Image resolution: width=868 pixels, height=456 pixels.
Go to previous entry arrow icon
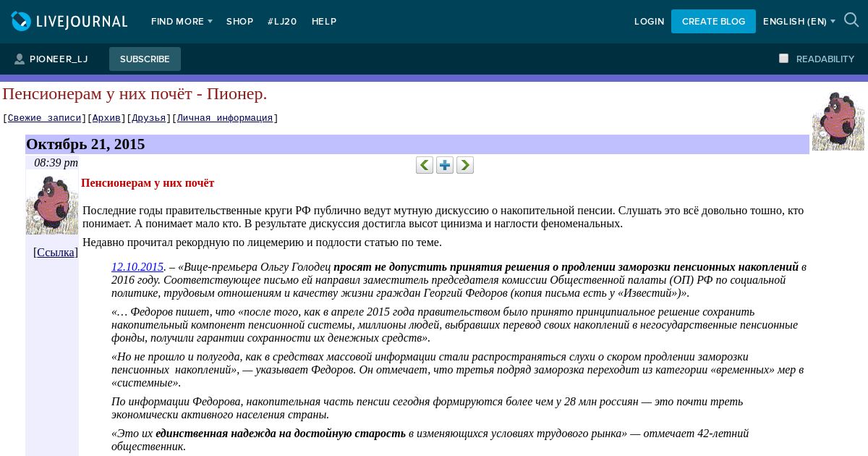click(425, 165)
